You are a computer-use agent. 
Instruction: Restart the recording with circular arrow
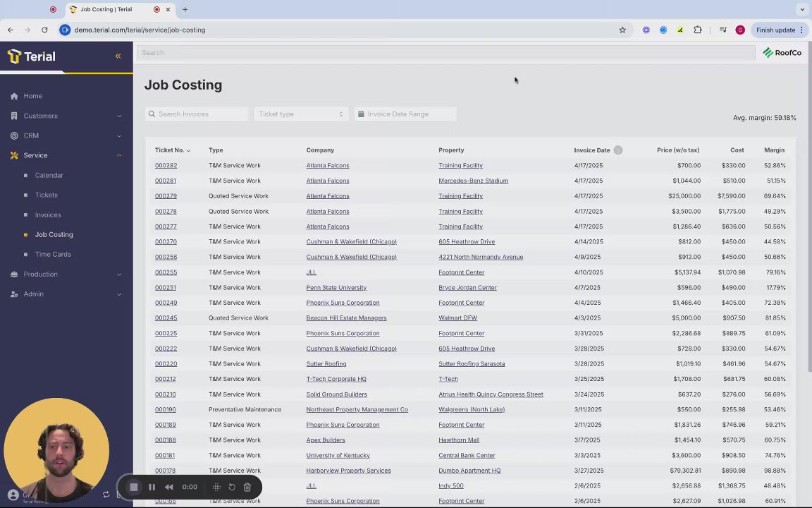[232, 488]
